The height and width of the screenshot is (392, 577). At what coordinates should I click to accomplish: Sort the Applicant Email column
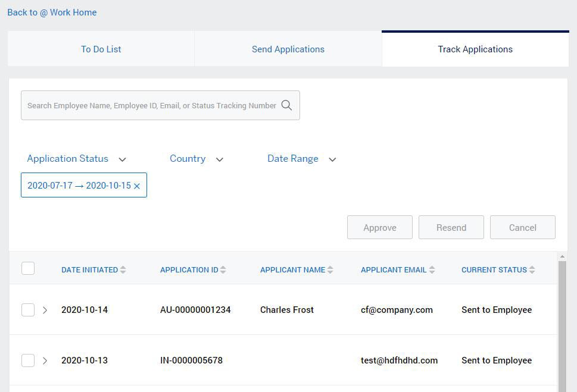432,269
